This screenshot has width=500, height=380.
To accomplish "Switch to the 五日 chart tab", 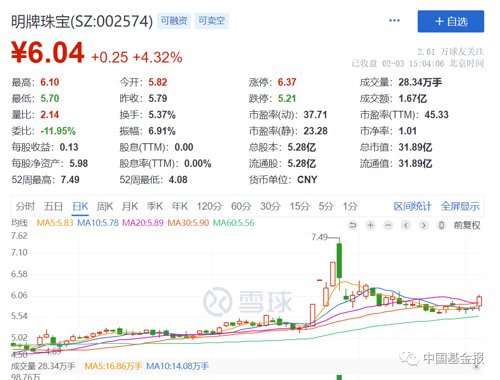I will coord(53,207).
